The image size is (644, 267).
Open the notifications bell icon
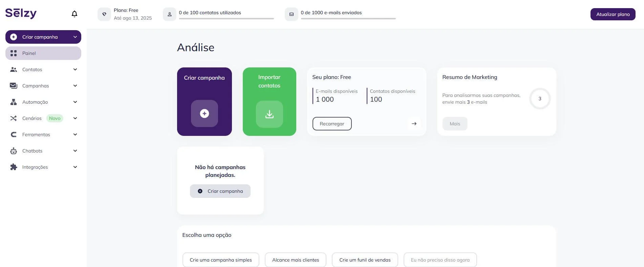pyautogui.click(x=74, y=14)
